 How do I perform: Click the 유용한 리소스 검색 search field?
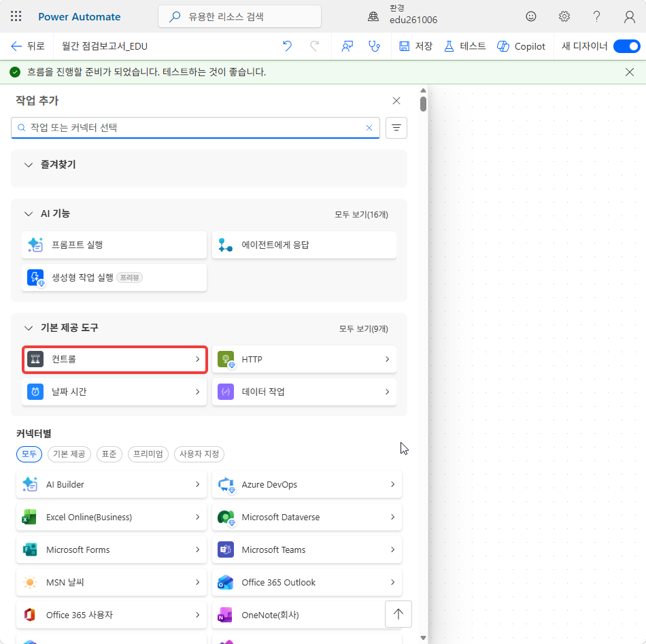coord(240,16)
